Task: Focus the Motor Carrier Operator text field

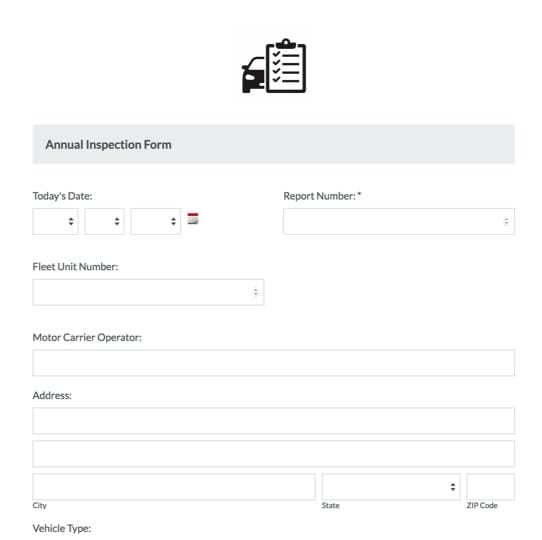Action: click(273, 363)
